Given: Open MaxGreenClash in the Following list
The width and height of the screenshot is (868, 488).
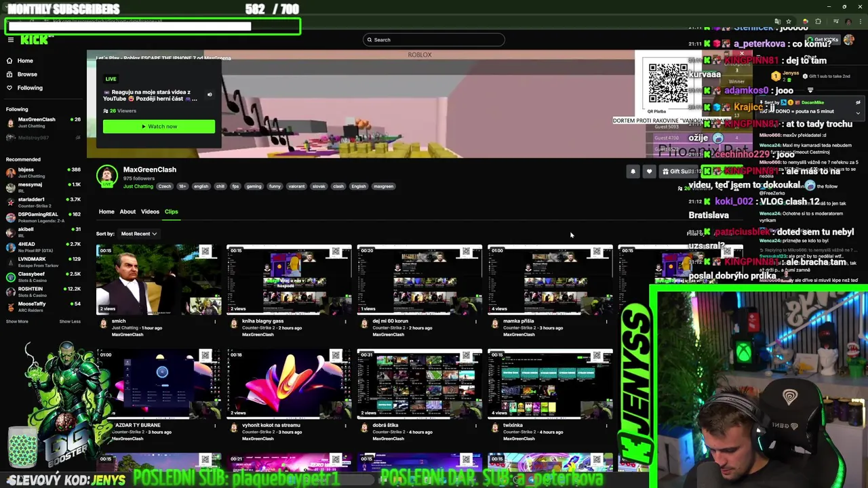Looking at the screenshot, I should pyautogui.click(x=43, y=122).
